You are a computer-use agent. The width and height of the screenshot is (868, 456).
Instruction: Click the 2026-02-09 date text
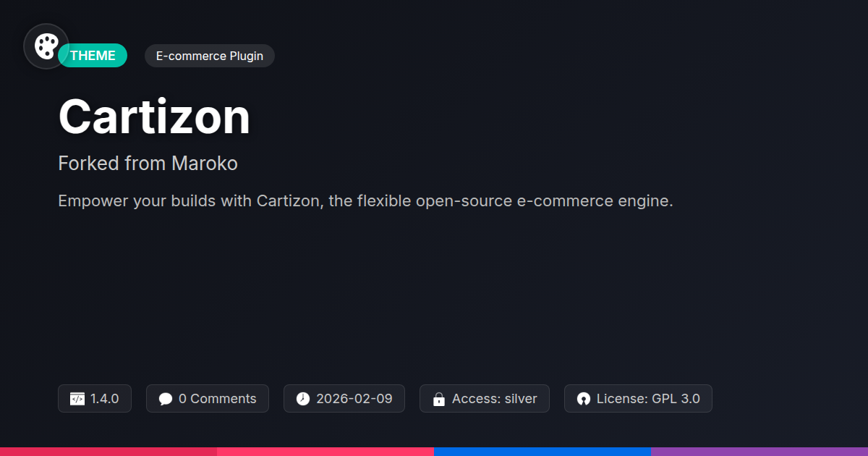pos(354,399)
